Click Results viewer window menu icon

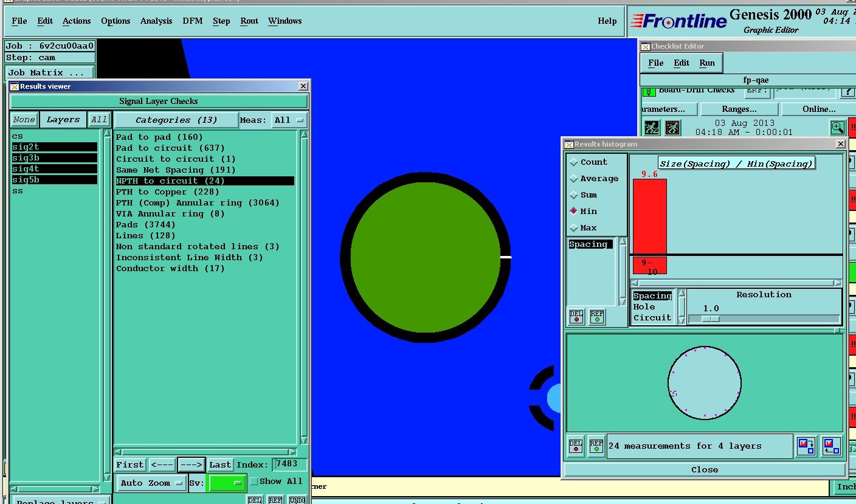[15, 86]
